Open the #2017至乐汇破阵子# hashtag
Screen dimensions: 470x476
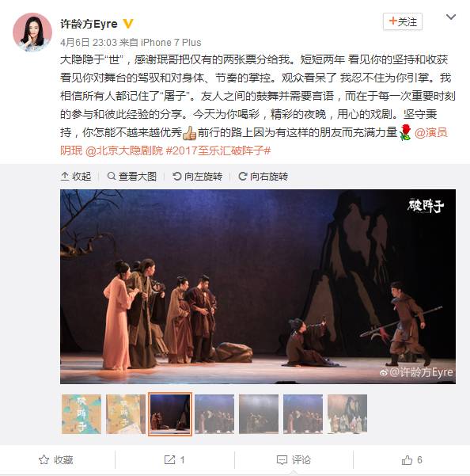(x=218, y=150)
